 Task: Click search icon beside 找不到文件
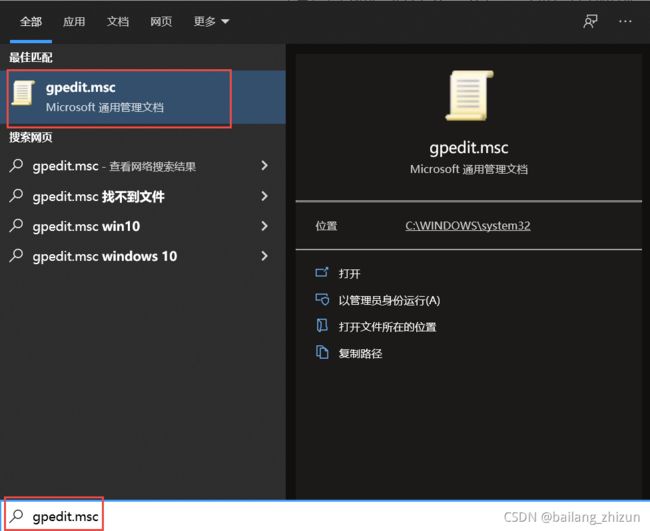16,195
